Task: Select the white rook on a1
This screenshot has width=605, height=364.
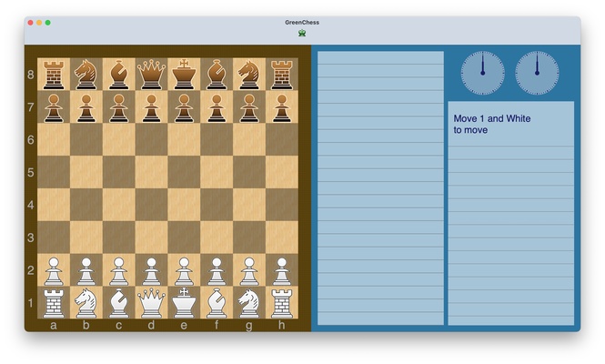Action: point(54,303)
